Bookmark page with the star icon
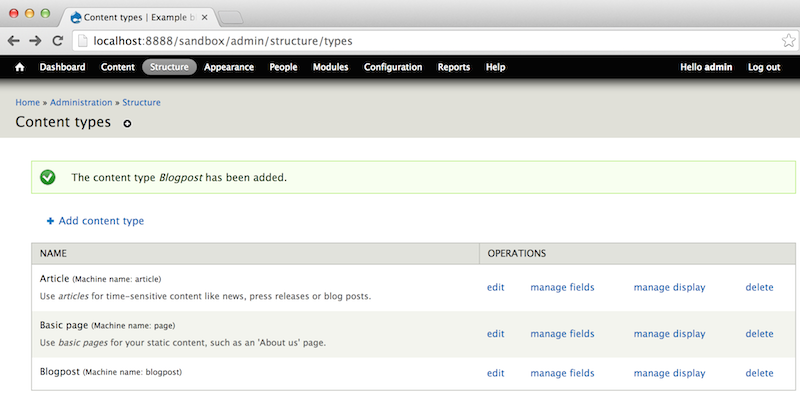This screenshot has width=800, height=395. coord(788,41)
